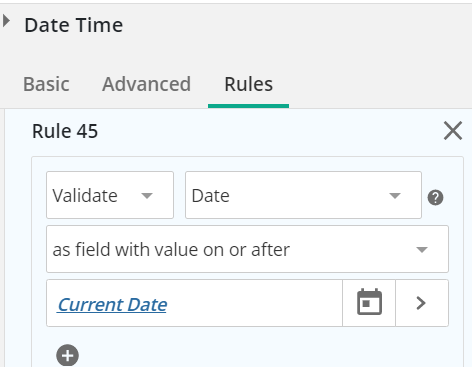Click the arrow on the Date dropdown
The image size is (472, 367).
tap(395, 196)
